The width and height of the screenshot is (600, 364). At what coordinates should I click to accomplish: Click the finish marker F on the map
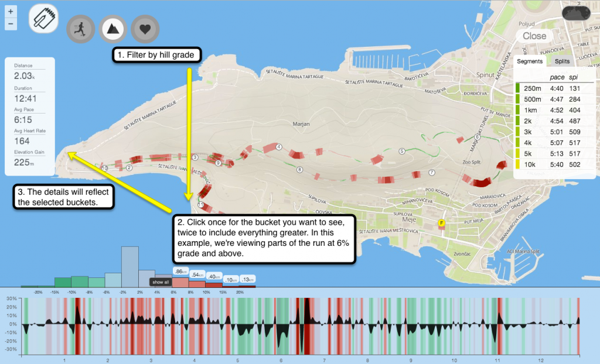[442, 223]
